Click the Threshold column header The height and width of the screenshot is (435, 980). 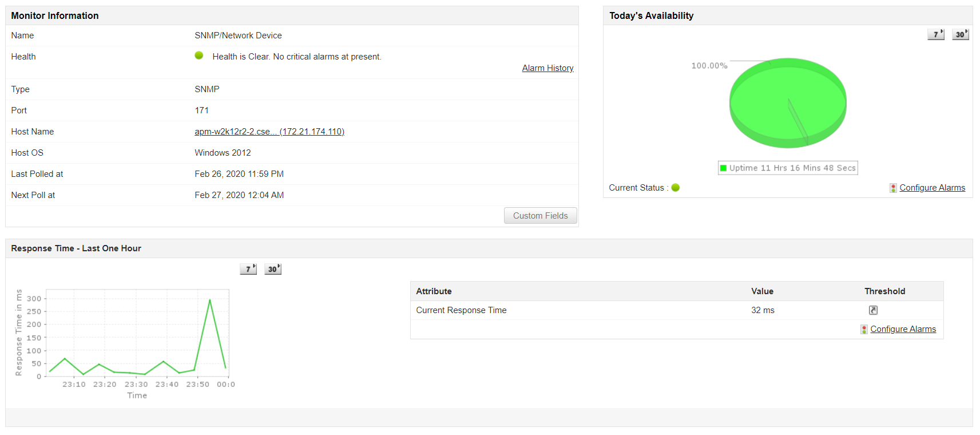pos(884,291)
